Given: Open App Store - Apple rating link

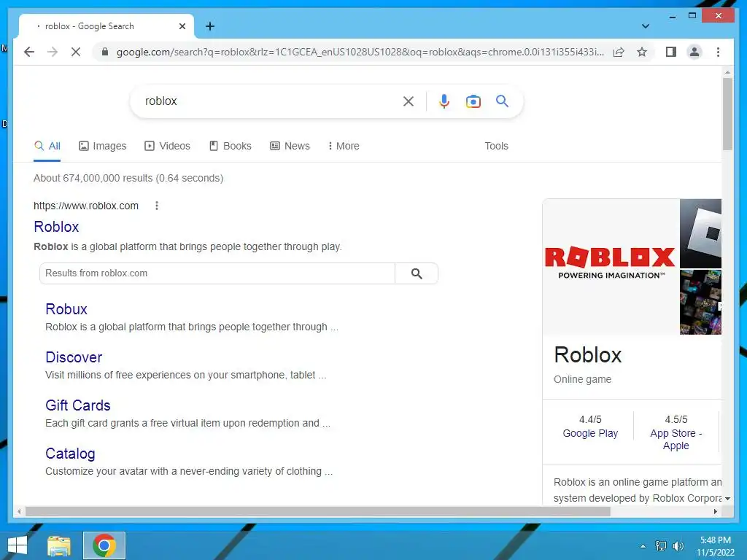Looking at the screenshot, I should tap(676, 440).
